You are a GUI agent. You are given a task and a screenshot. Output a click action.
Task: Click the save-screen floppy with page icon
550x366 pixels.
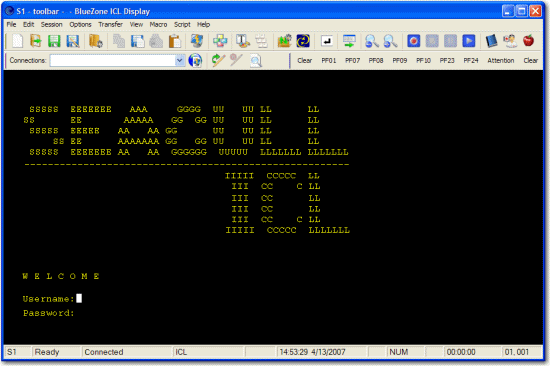point(138,41)
